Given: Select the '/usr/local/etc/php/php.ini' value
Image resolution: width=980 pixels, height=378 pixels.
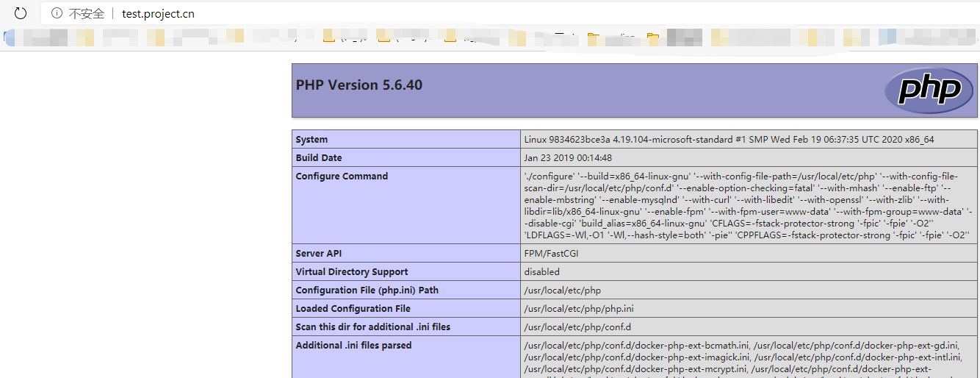Looking at the screenshot, I should pyautogui.click(x=579, y=309).
